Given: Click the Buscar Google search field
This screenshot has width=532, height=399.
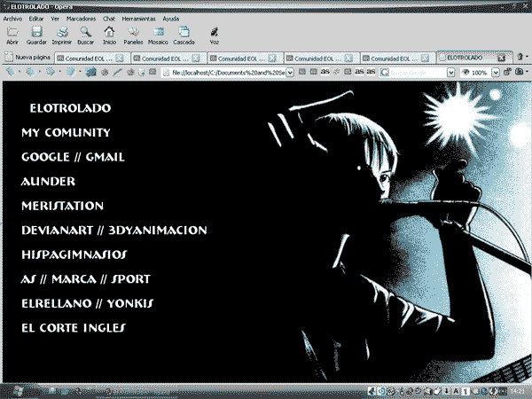Looking at the screenshot, I should point(418,73).
